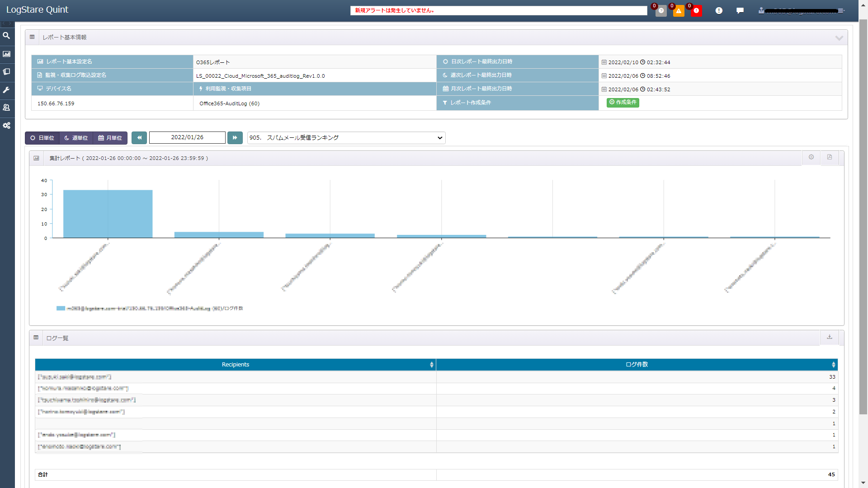
Task: Switch to monthly unit (月単位) view
Action: 110,138
